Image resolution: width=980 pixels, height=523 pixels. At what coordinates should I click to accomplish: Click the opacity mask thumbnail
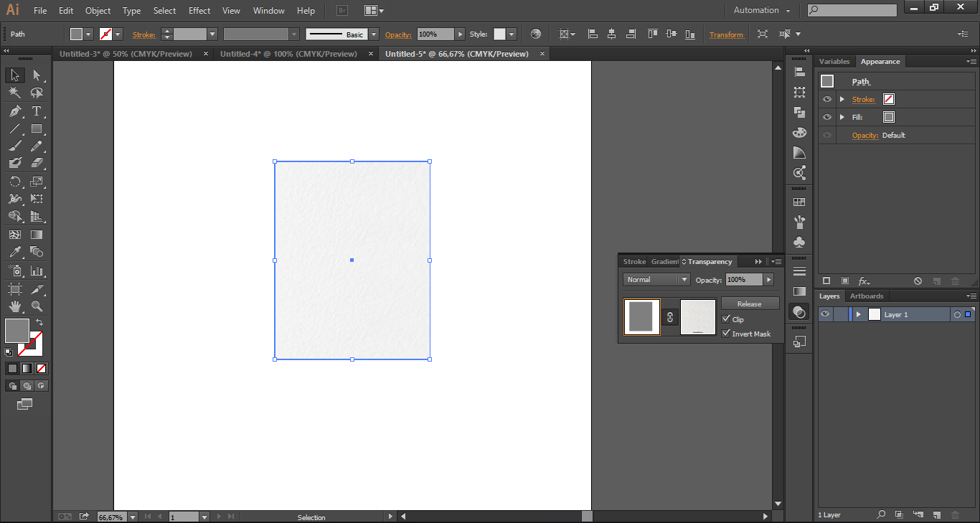point(698,317)
